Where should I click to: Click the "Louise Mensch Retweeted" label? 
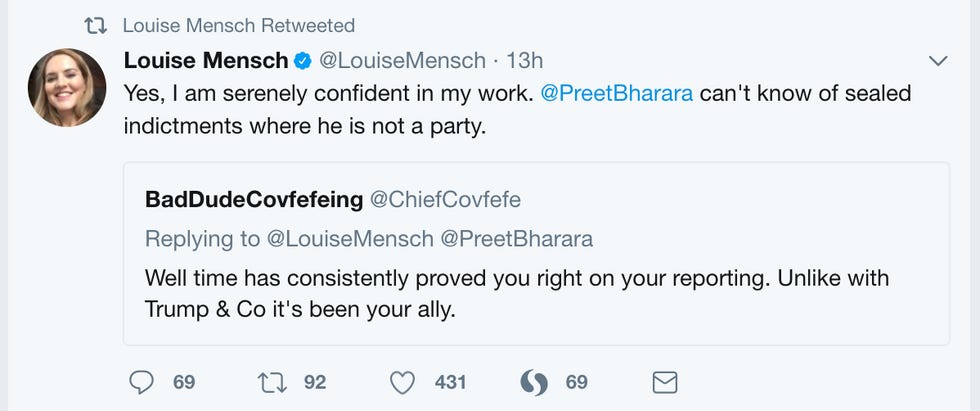click(238, 25)
